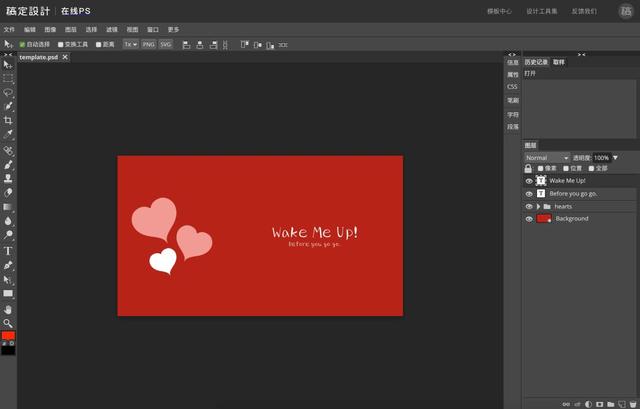The width and height of the screenshot is (640, 409).
Task: Select the Eyedropper tool
Action: [x=8, y=134]
